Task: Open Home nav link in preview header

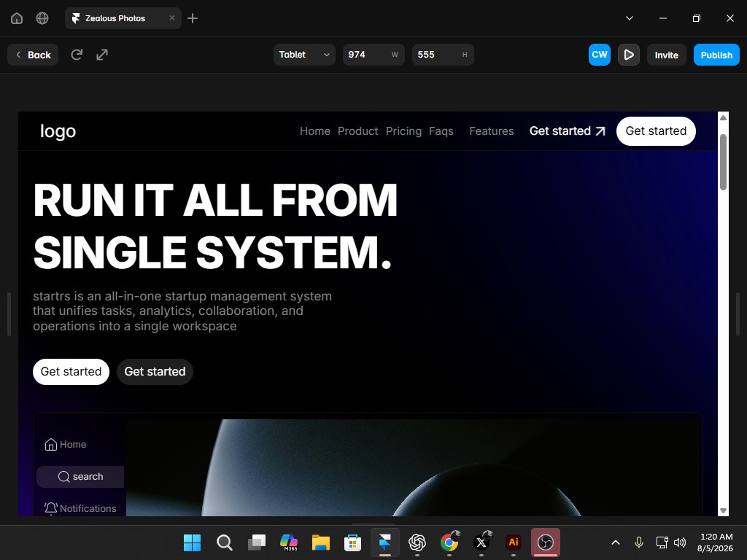Action: pyautogui.click(x=315, y=131)
